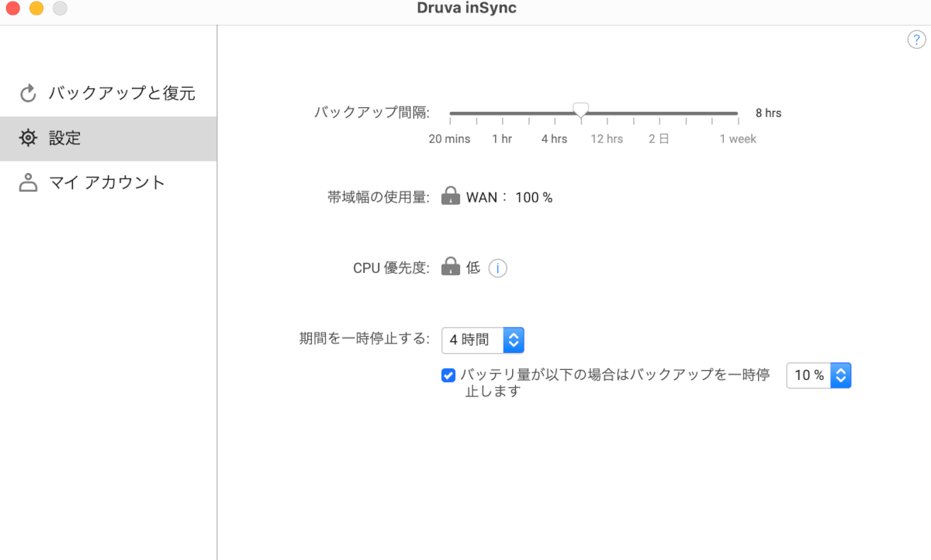Click the settings gear icon in sidebar
The height and width of the screenshot is (560, 931).
(x=28, y=139)
